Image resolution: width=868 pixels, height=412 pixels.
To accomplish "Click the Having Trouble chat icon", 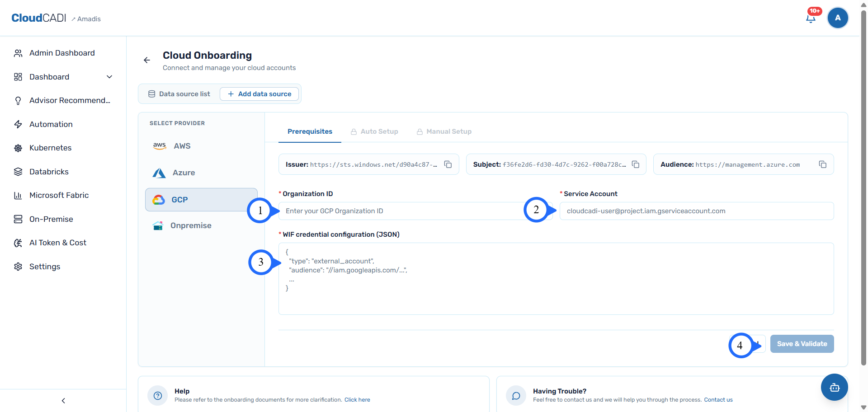I will pyautogui.click(x=516, y=396).
